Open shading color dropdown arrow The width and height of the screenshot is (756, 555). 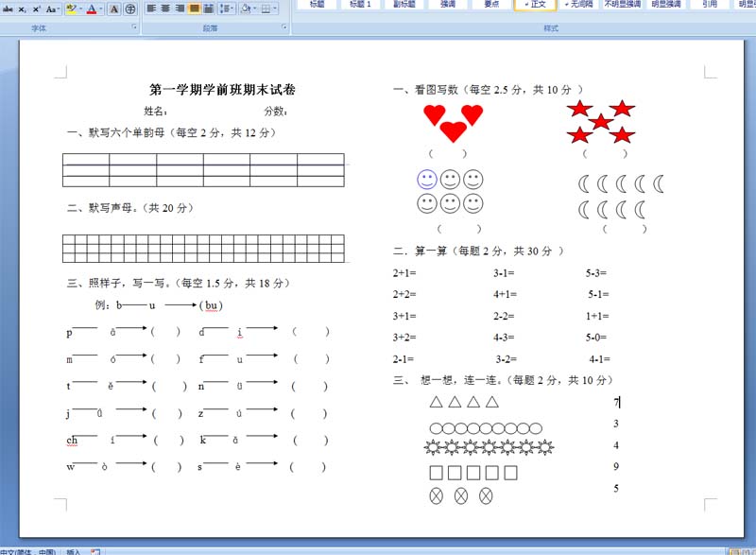click(254, 9)
